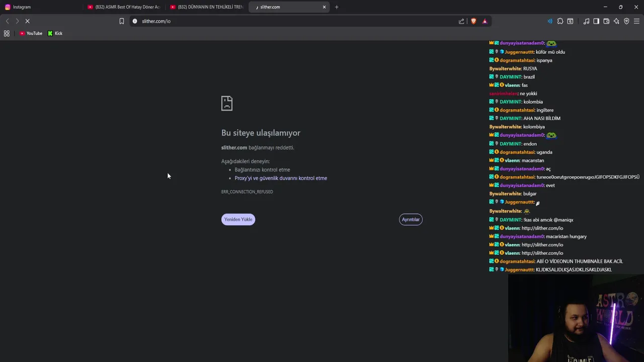
Task: Click DAYMINT's !kas abi chat message
Action: 531,220
